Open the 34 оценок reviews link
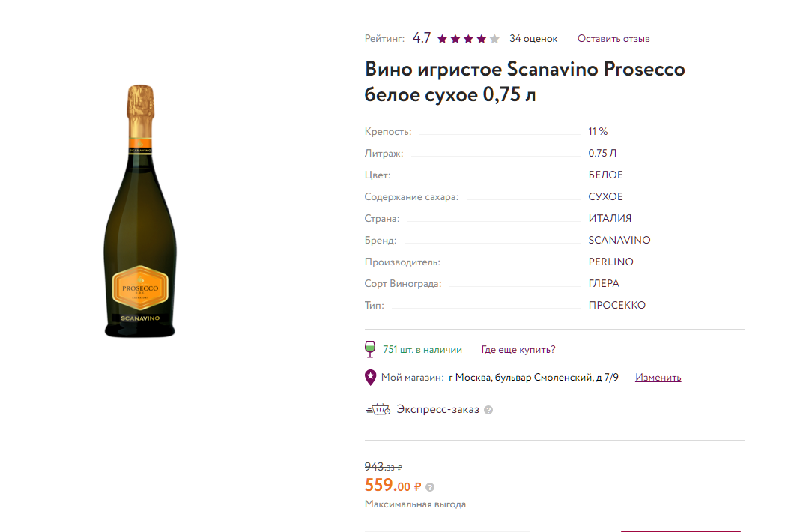This screenshot has height=532, width=812. 533,39
